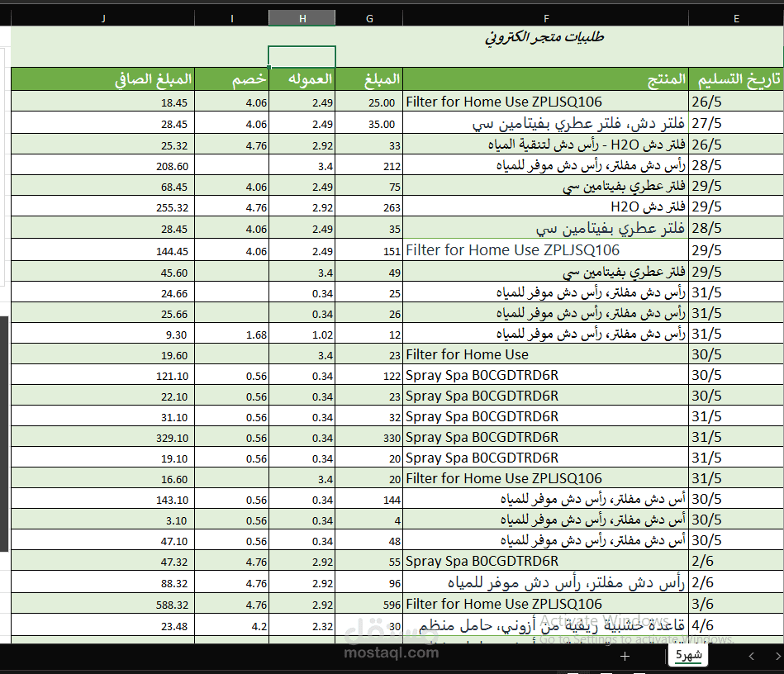This screenshot has width=784, height=674.
Task: Select column header J
Action: point(102,17)
